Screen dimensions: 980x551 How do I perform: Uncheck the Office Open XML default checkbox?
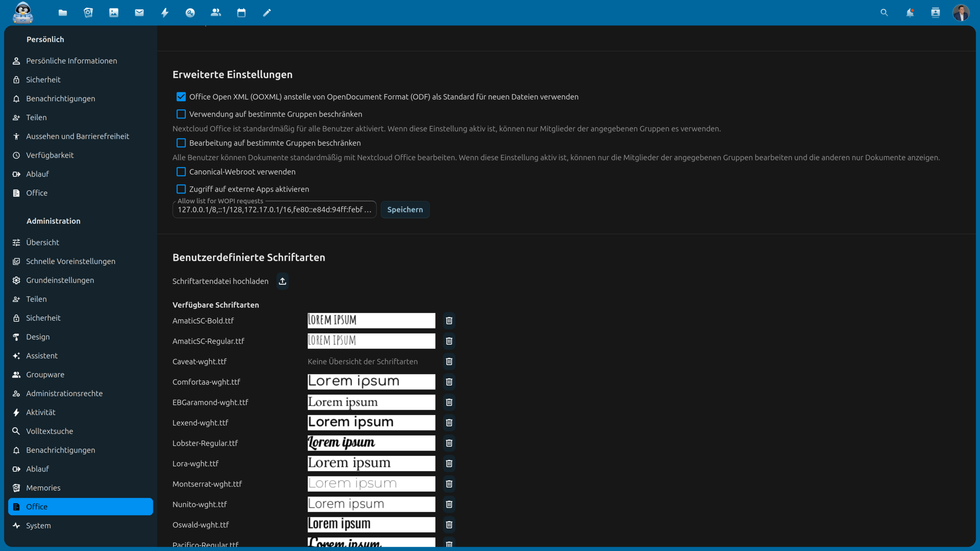point(181,97)
